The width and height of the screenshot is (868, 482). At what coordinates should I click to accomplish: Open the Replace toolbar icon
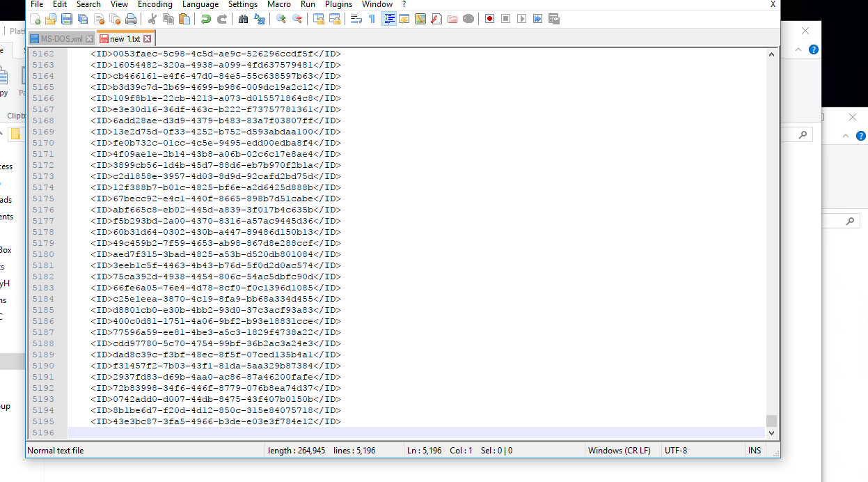[x=260, y=19]
